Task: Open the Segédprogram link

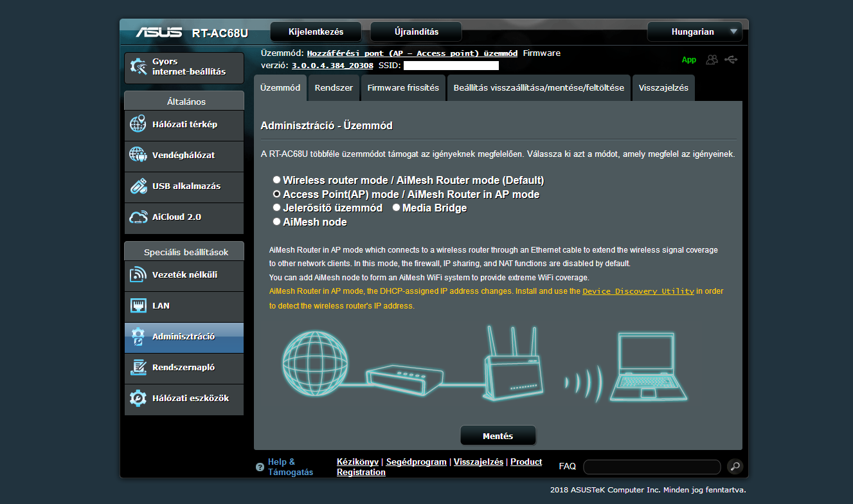Action: pos(416,462)
